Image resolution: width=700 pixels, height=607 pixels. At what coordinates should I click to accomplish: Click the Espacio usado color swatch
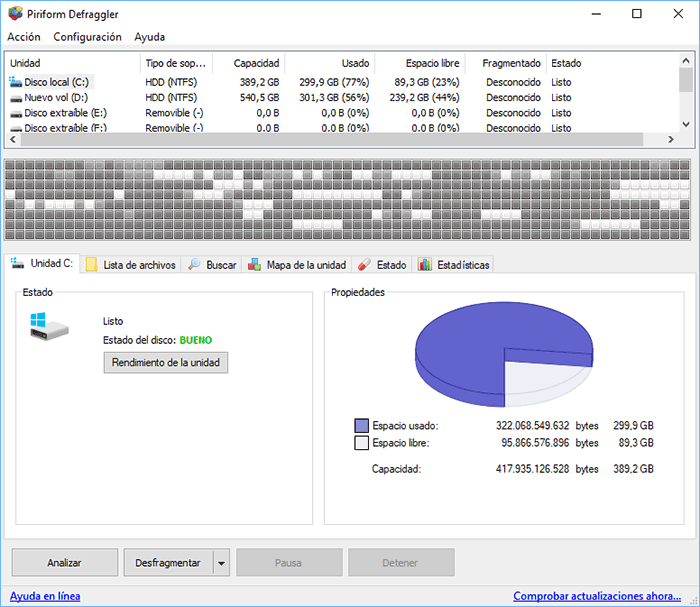(x=361, y=425)
